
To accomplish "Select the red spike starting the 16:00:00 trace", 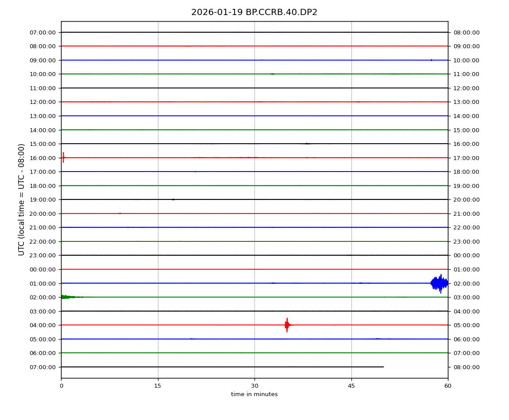I will [63, 157].
